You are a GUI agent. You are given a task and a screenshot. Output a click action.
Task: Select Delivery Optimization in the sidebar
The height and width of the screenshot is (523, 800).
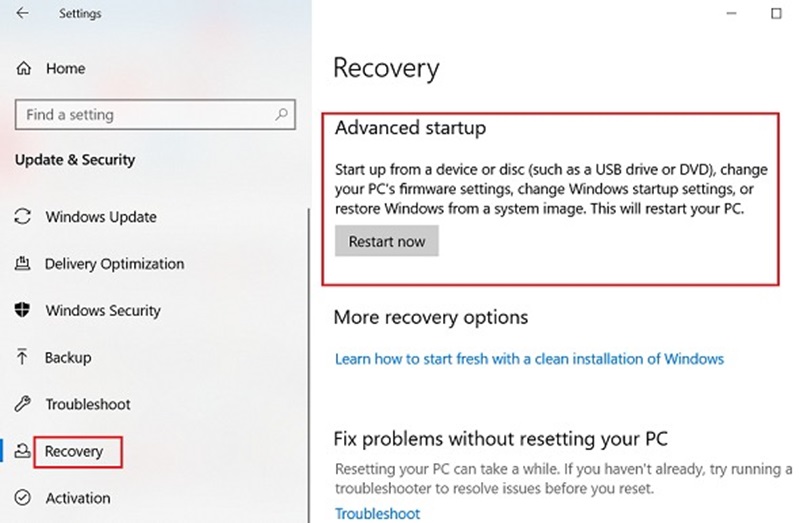114,264
